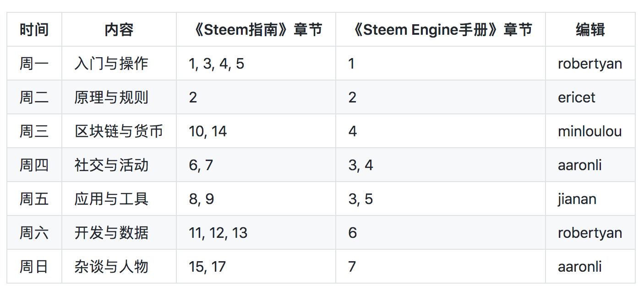Image resolution: width=644 pixels, height=290 pixels.
Task: Click the ericet editor name
Action: click(576, 97)
